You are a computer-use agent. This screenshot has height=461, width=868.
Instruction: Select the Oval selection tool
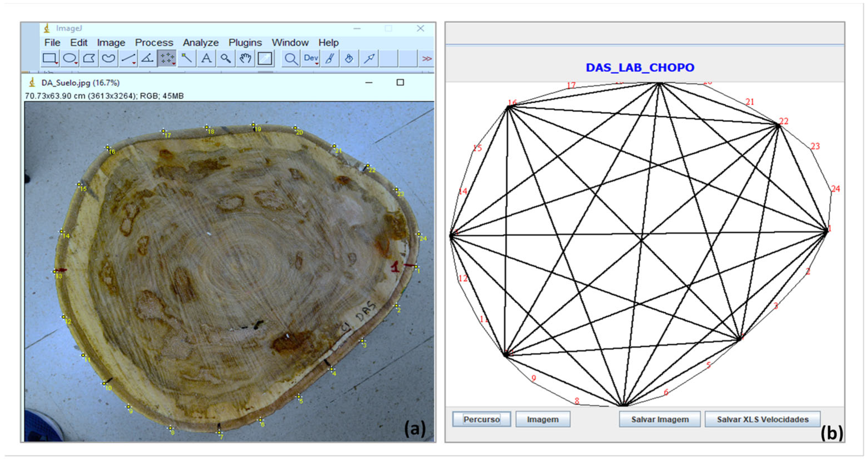point(69,58)
